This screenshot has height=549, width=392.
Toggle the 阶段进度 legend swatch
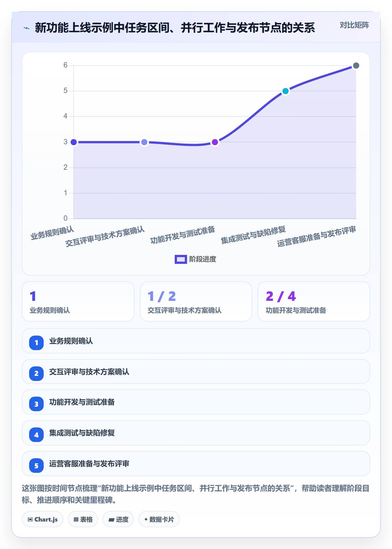coord(181,259)
